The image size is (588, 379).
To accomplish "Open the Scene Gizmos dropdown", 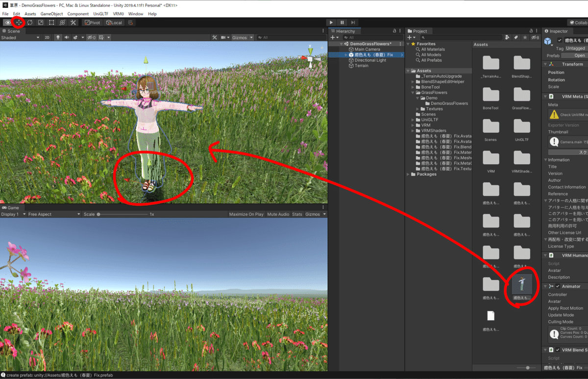I will point(243,37).
